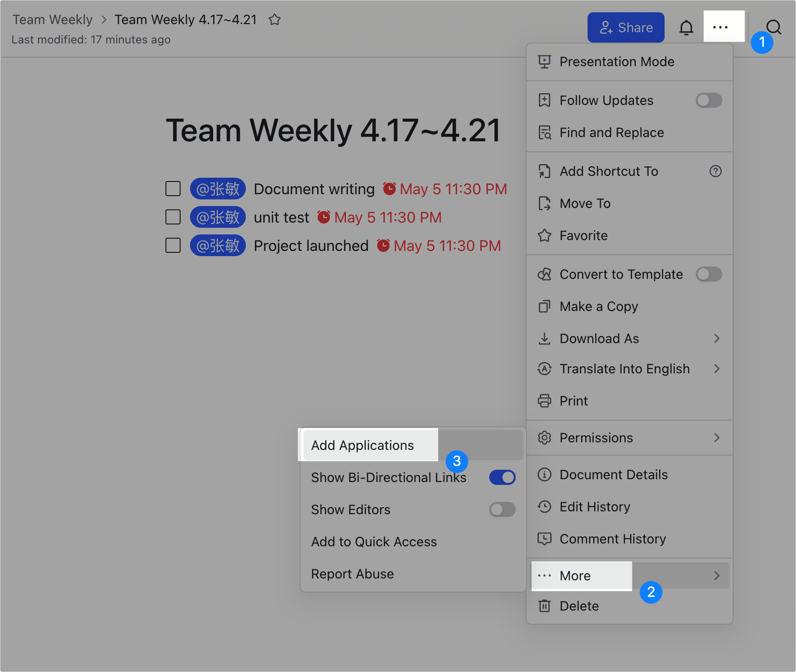Star the document next to title breadcrumb
This screenshot has height=672, width=796.
(275, 20)
